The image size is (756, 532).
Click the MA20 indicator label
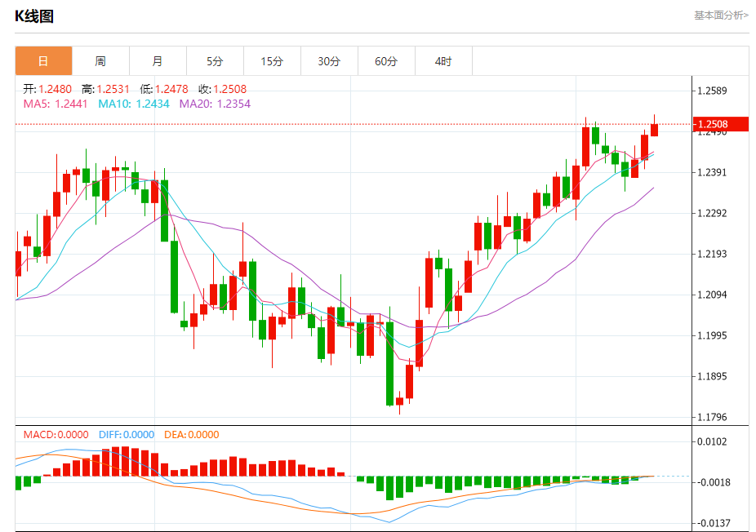[x=215, y=104]
